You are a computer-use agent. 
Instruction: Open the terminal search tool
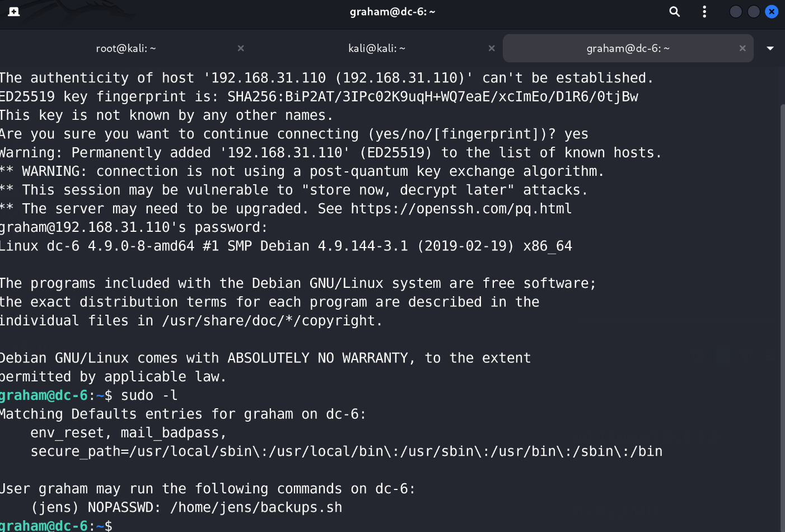(675, 12)
